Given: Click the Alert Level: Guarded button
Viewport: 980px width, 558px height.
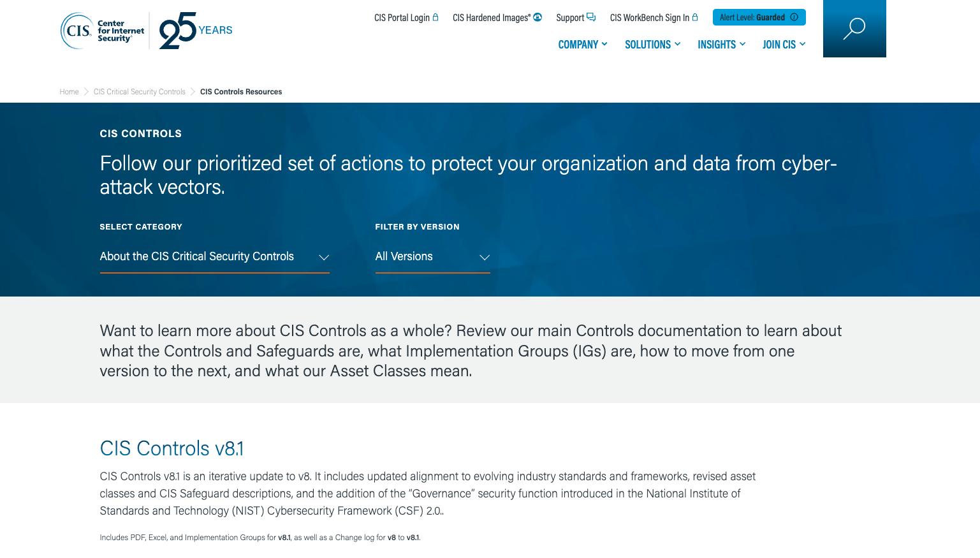Looking at the screenshot, I should 759,17.
